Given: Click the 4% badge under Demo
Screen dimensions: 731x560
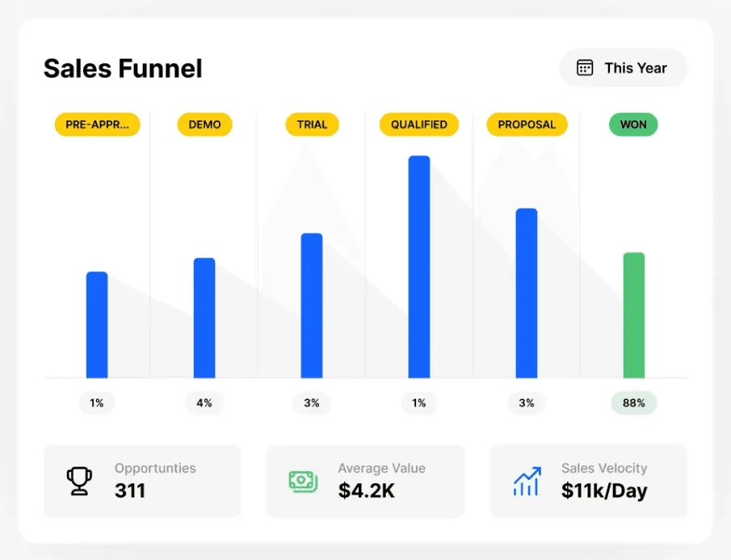Looking at the screenshot, I should pyautogui.click(x=204, y=402).
